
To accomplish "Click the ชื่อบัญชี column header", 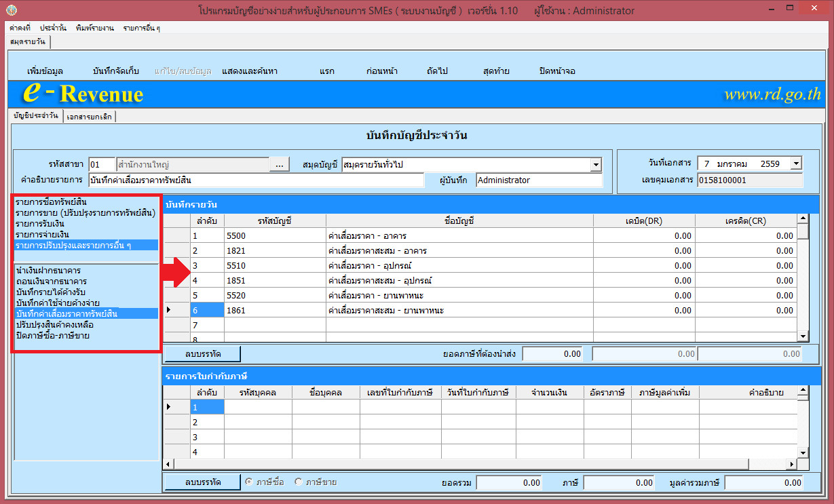I will [459, 220].
